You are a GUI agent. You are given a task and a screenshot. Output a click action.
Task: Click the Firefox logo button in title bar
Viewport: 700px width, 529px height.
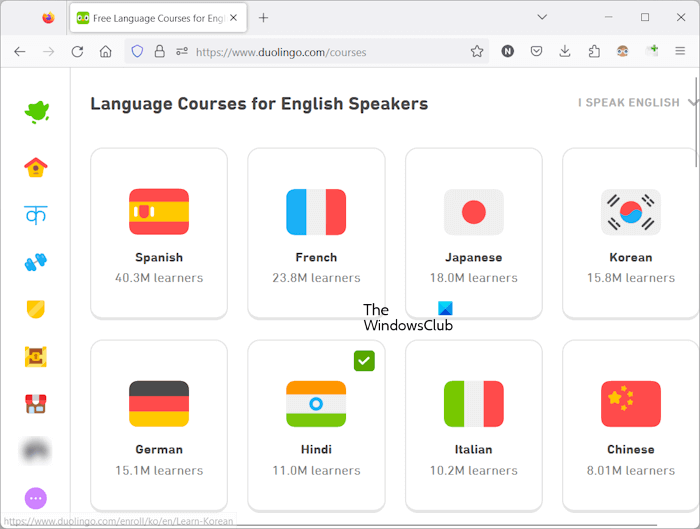[48, 18]
